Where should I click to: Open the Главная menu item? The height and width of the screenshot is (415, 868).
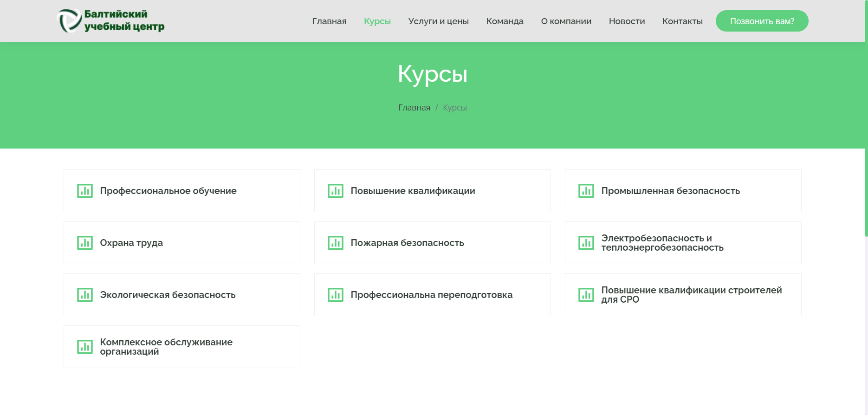point(329,21)
